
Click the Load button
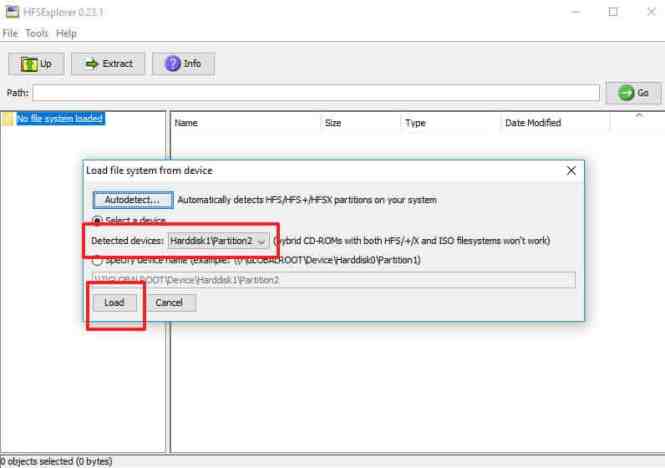[x=115, y=303]
